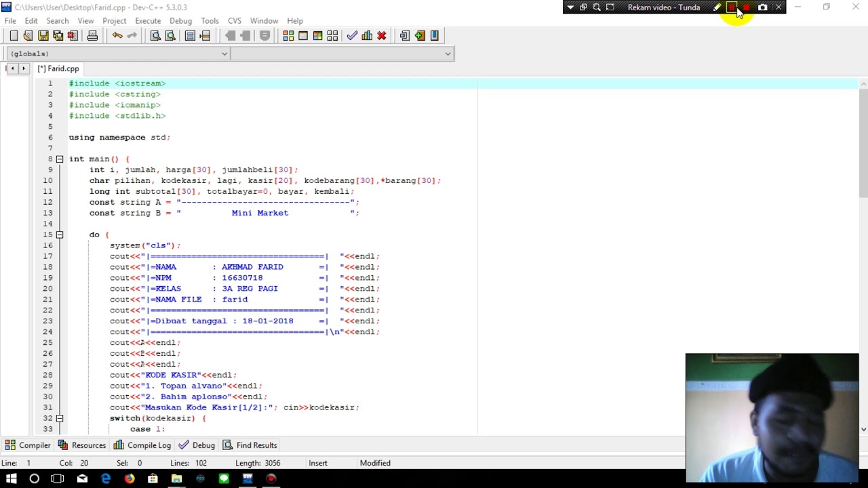Click the Goto Function toolbar icon
This screenshot has width=868, height=488.
pos(191,35)
